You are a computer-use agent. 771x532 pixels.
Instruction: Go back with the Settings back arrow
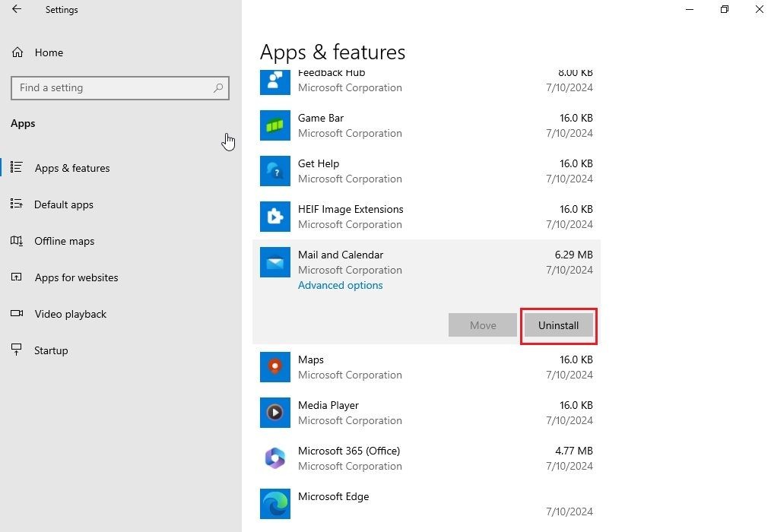point(17,9)
